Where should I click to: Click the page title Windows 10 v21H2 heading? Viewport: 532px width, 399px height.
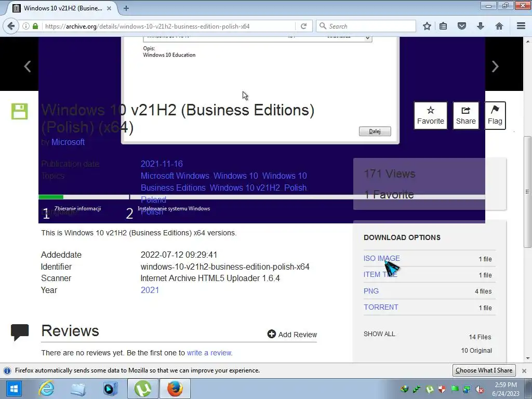(178, 118)
